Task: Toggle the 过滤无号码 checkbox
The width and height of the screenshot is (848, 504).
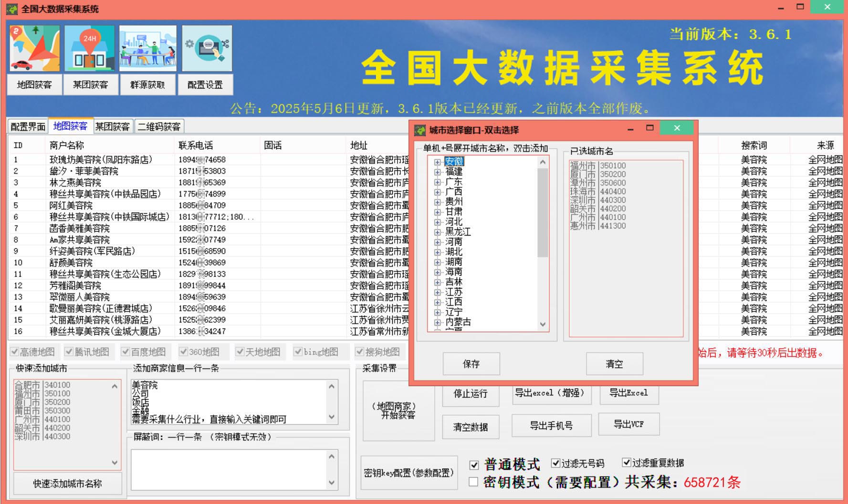Action: [x=555, y=463]
